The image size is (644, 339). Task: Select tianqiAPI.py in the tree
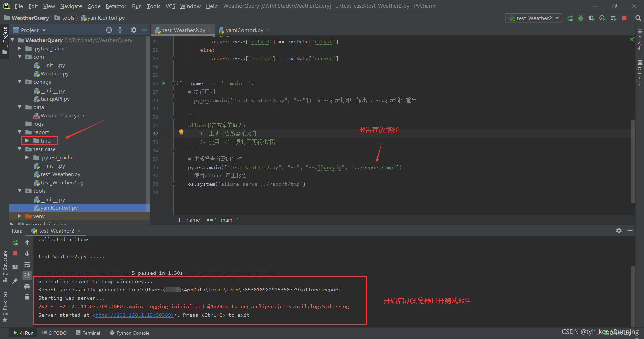coord(55,99)
